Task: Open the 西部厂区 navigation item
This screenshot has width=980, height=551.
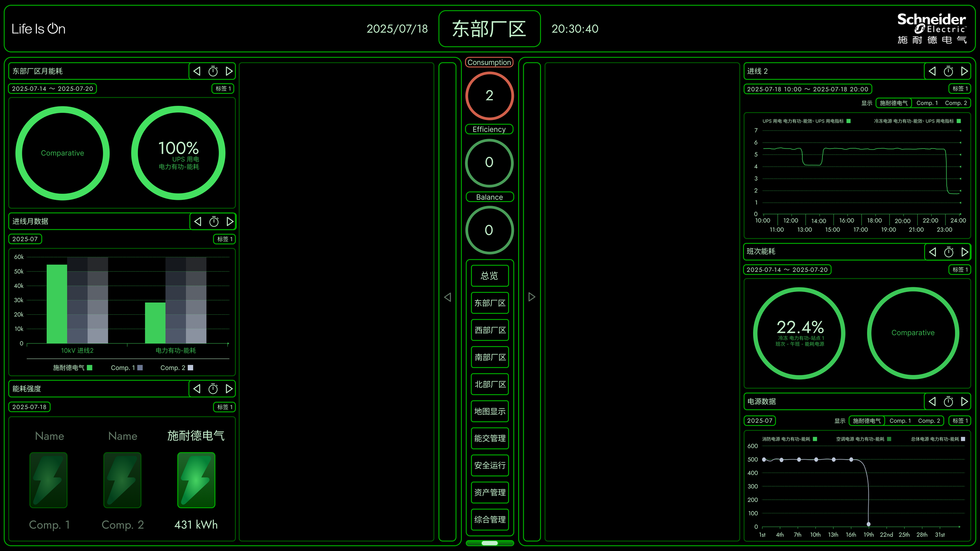Action: pyautogui.click(x=490, y=330)
